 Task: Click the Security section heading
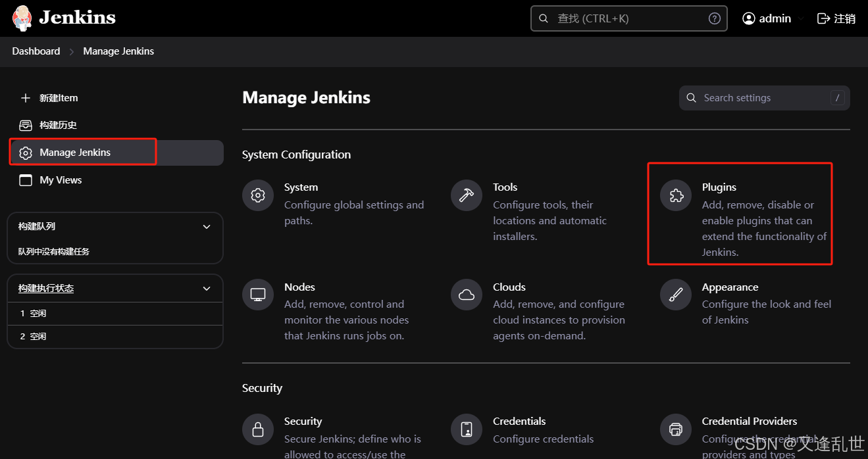262,388
